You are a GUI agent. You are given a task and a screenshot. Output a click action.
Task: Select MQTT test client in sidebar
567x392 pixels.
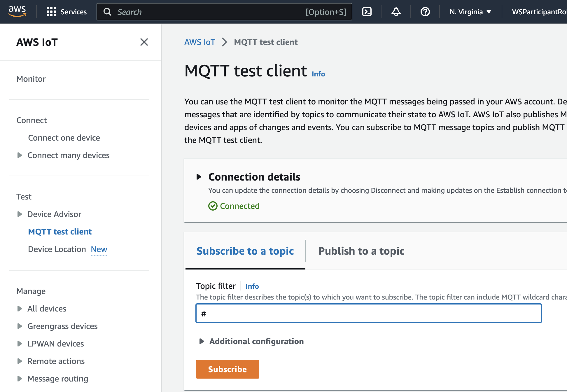coord(60,232)
